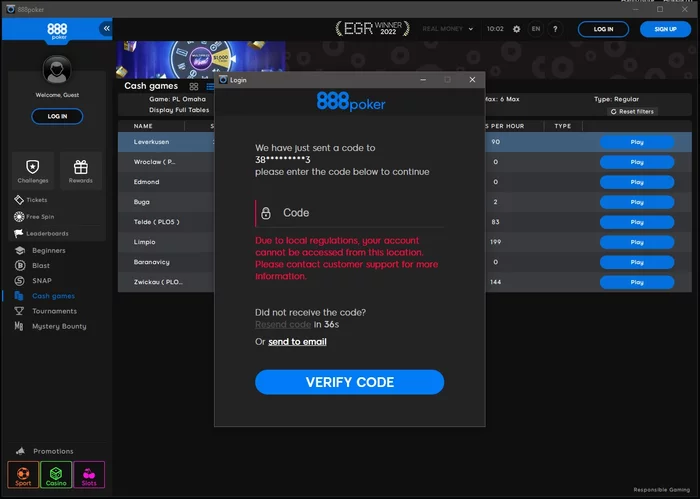Viewport: 700px width, 499px height.
Task: Click the Game: PL Omaha filter
Action: click(177, 99)
